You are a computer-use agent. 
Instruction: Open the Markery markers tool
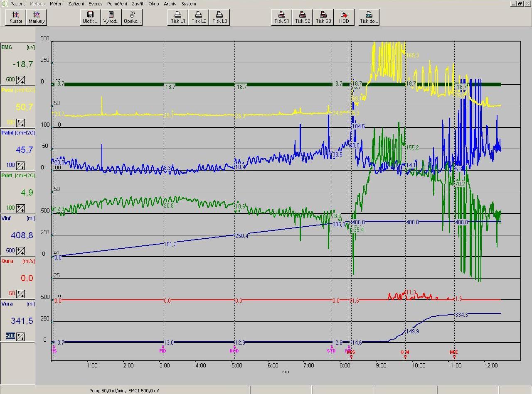pyautogui.click(x=37, y=17)
